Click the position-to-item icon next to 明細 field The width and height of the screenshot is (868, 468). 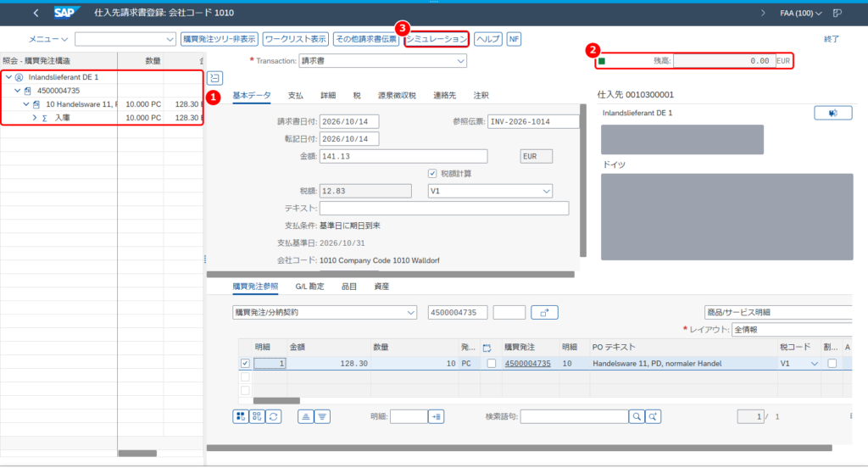click(437, 416)
